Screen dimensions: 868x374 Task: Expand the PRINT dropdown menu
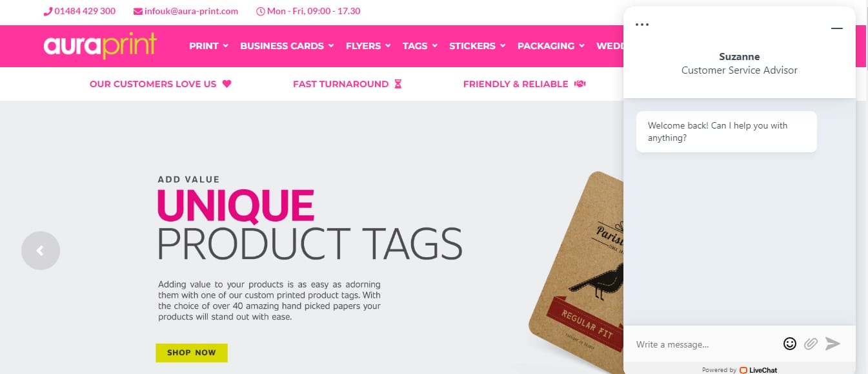point(209,46)
